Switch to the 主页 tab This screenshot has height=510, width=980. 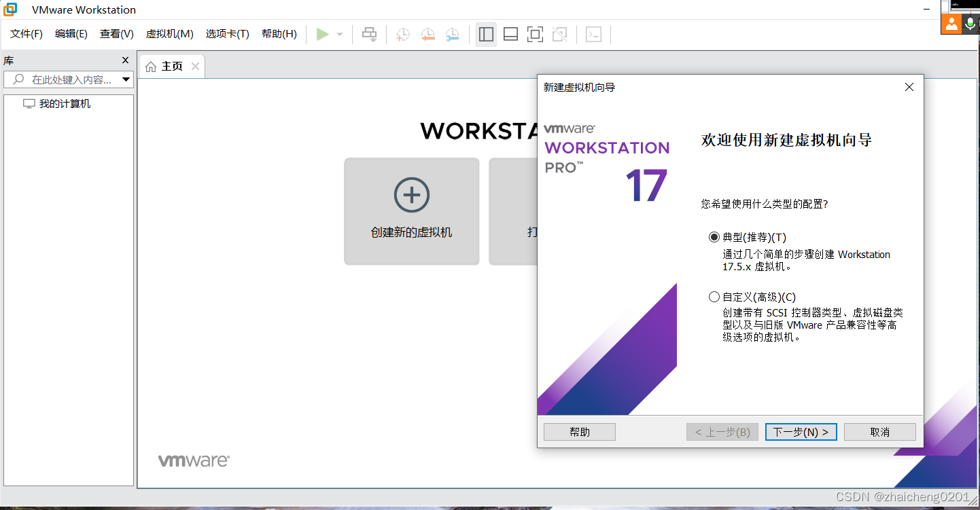(171, 67)
